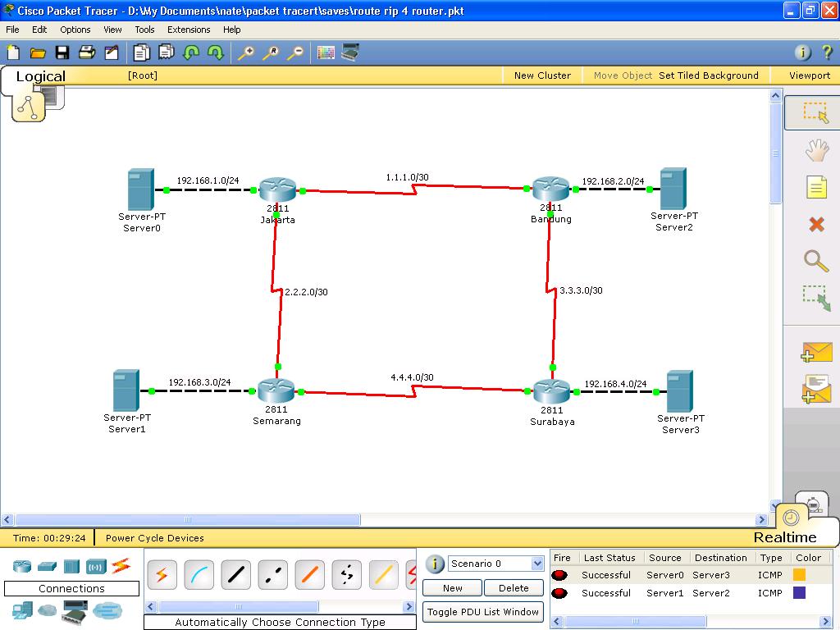
Task: Click the Viewport button
Action: [810, 75]
